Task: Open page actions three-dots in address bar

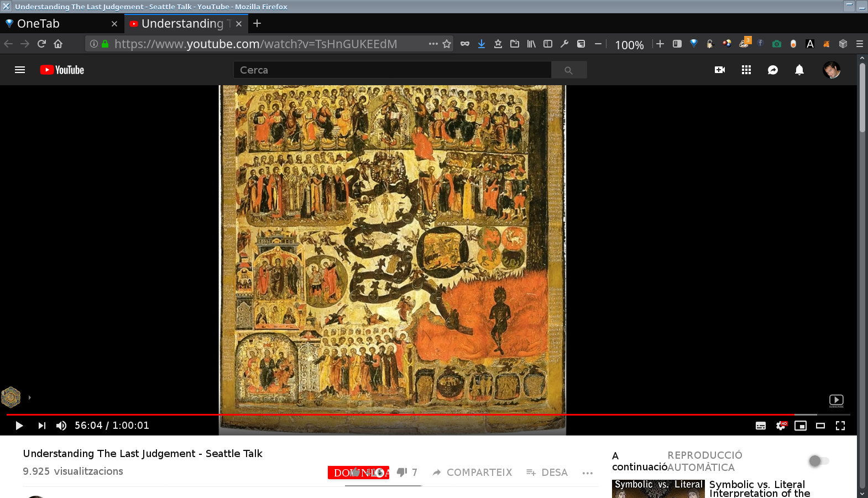Action: point(433,44)
